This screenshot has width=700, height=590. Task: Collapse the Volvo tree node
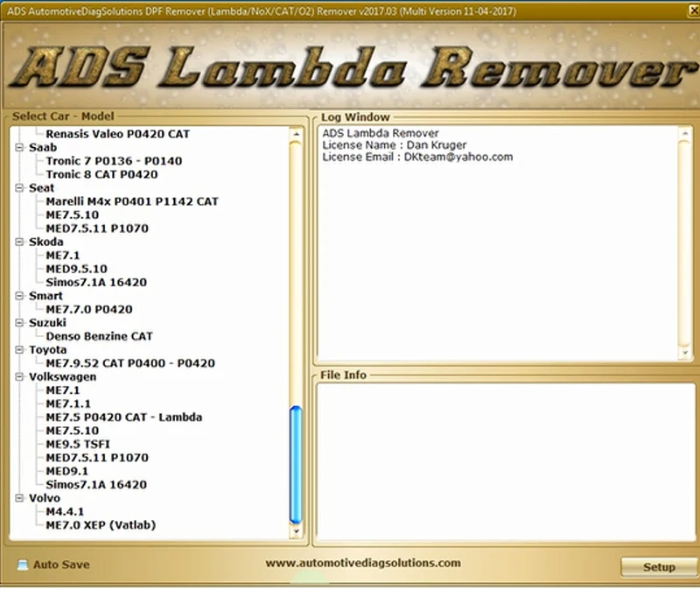coord(19,498)
